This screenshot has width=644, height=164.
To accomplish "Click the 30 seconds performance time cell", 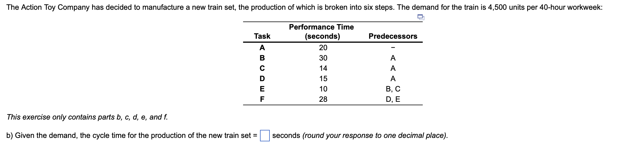I will click(x=323, y=58).
